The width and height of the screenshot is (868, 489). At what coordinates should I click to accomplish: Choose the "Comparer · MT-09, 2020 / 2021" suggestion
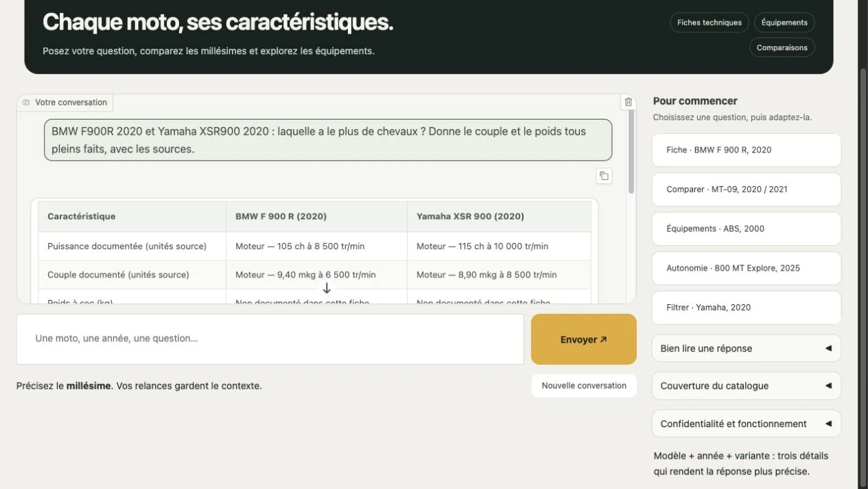tap(746, 190)
